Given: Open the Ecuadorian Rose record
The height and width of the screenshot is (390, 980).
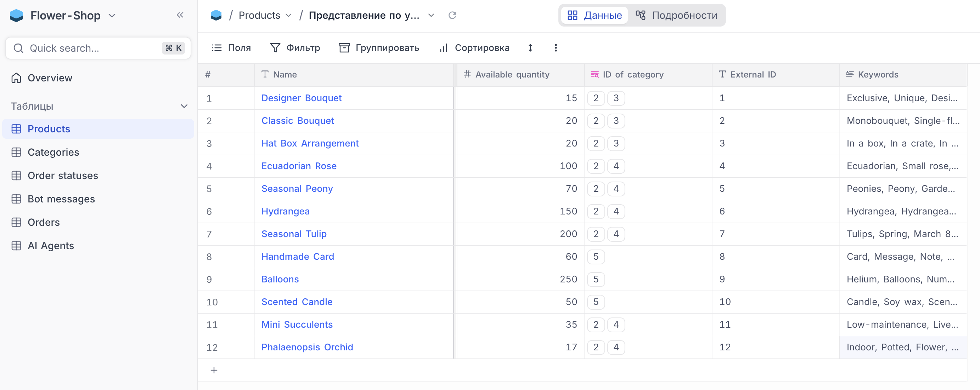Looking at the screenshot, I should (x=299, y=166).
